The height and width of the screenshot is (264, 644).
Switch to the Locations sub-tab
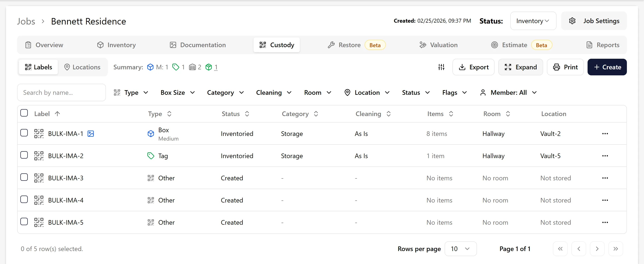tap(82, 67)
